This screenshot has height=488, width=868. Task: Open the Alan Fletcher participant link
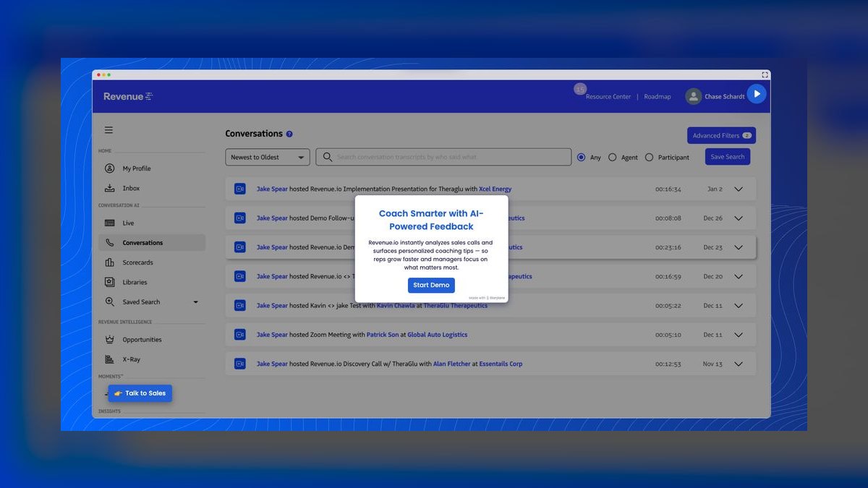coord(452,364)
